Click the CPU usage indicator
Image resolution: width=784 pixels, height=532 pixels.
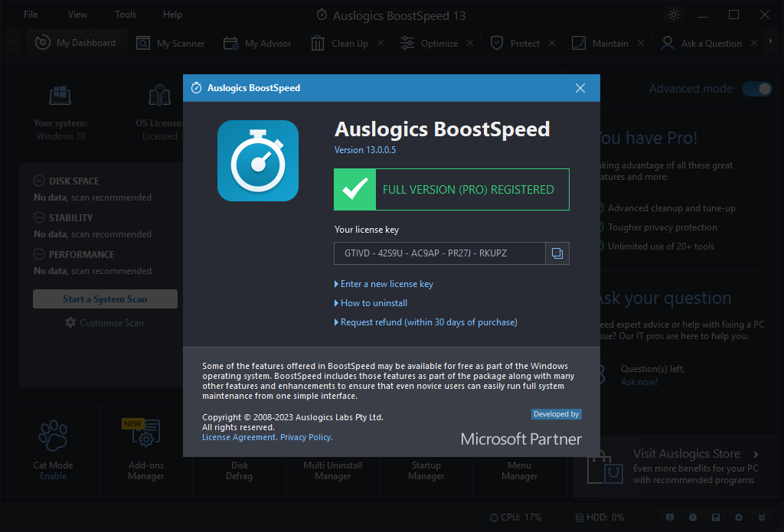pos(515,517)
